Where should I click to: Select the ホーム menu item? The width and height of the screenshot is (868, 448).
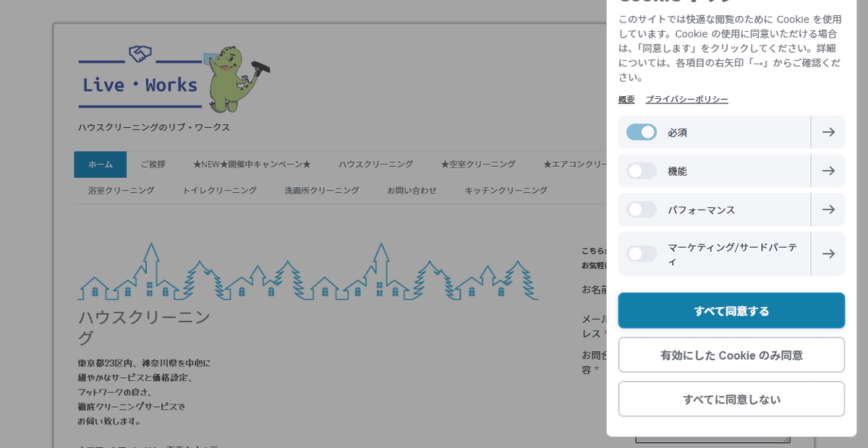pos(101,165)
